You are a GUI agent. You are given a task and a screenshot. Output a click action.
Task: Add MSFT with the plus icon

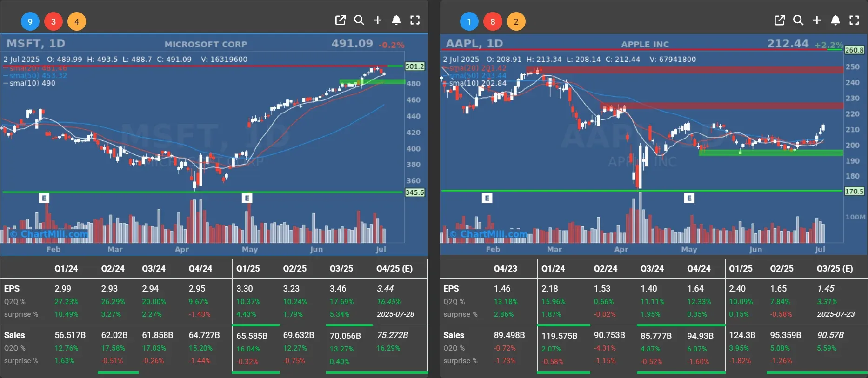(x=378, y=20)
